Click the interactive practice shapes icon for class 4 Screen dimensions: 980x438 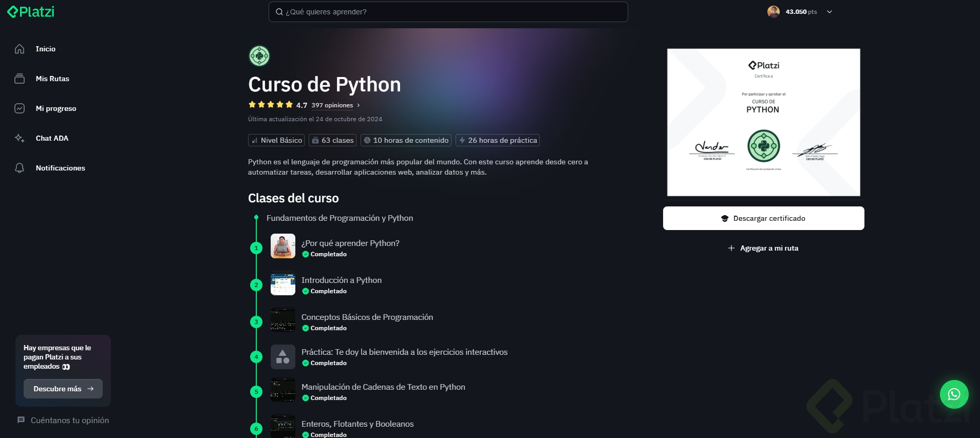click(283, 357)
